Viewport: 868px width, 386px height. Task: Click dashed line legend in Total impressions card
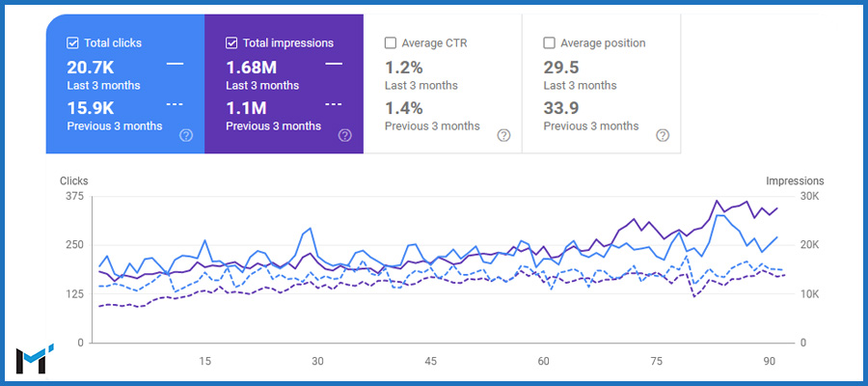coord(334,103)
